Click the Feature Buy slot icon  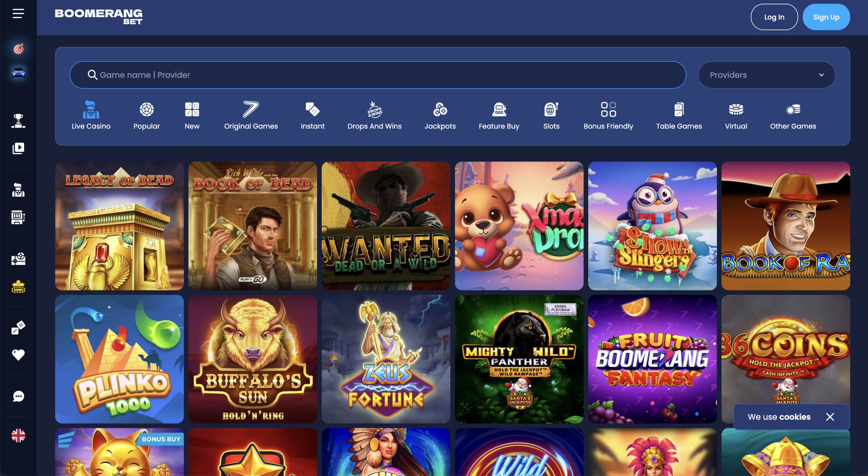(499, 109)
